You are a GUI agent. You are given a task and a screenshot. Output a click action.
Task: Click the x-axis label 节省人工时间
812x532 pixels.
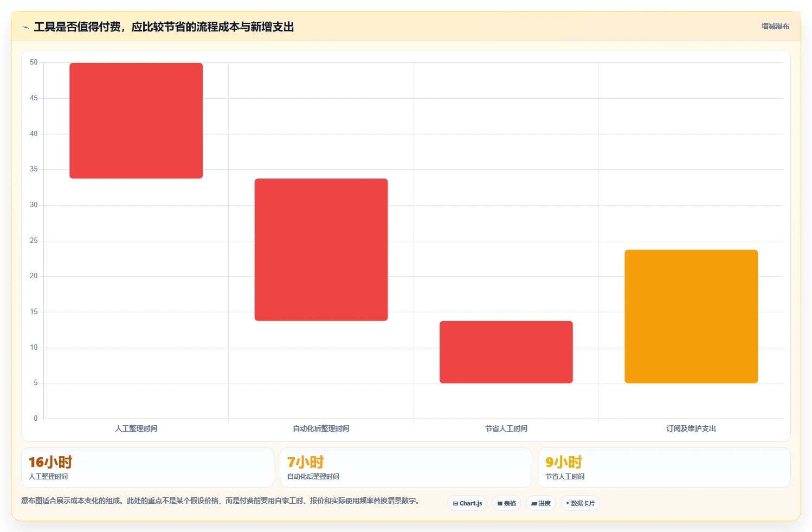pos(506,428)
